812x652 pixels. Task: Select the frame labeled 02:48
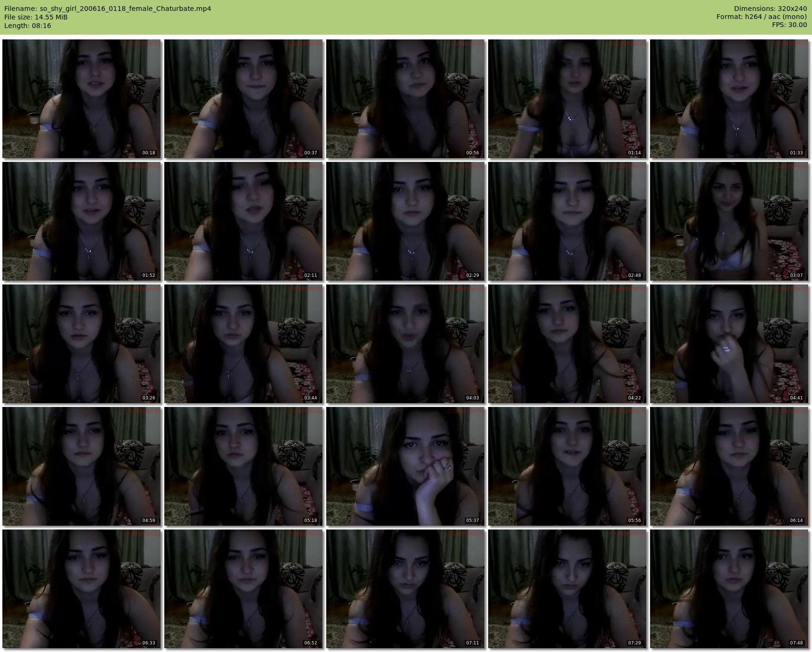click(567, 221)
